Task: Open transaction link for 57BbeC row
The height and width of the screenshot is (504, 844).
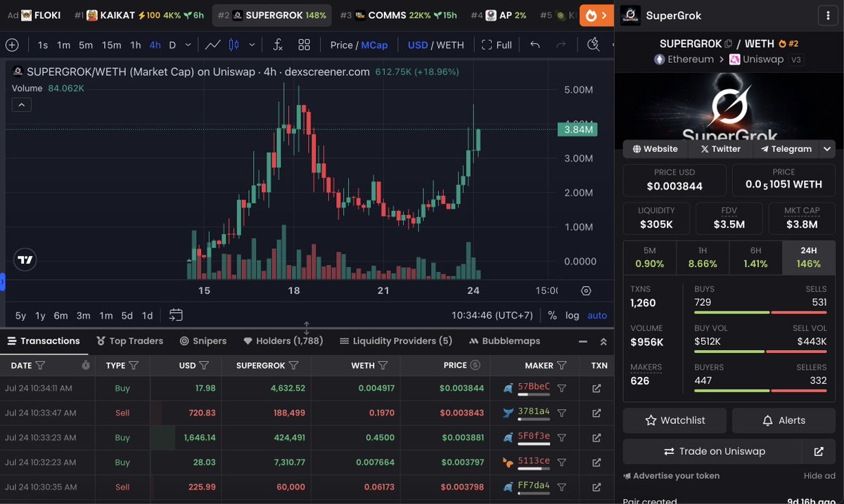Action: coord(596,388)
